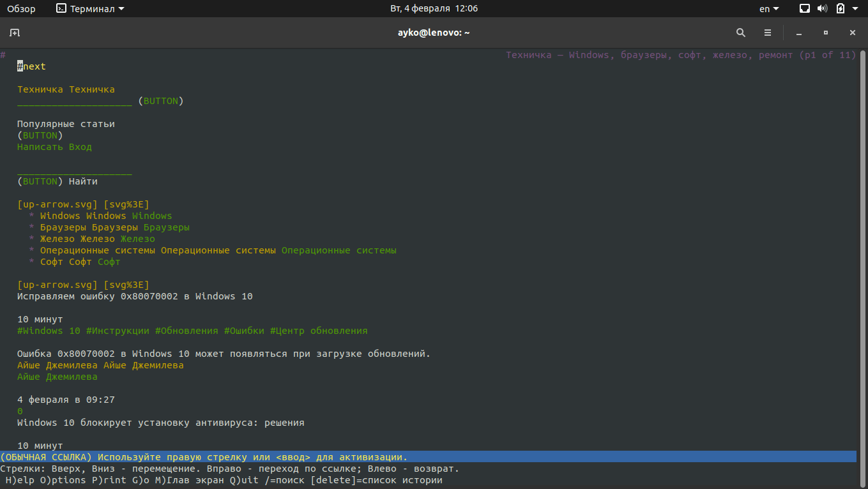This screenshot has height=489, width=868.
Task: Click the #Центр обновления tag
Action: [319, 331]
